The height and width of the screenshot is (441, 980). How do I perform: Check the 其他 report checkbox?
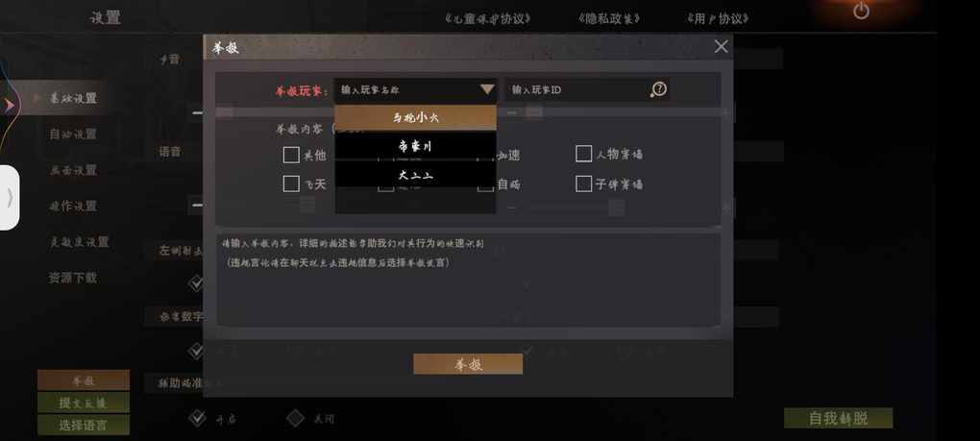(291, 155)
